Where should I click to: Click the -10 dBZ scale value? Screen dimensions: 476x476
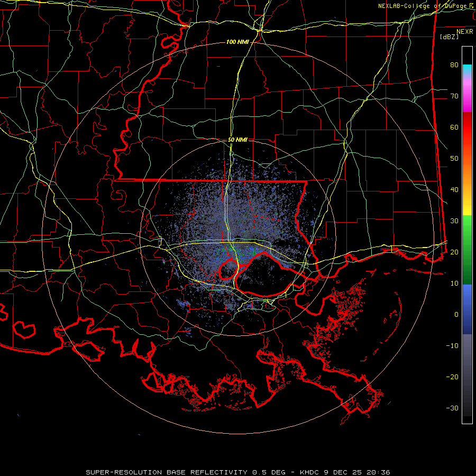click(452, 346)
